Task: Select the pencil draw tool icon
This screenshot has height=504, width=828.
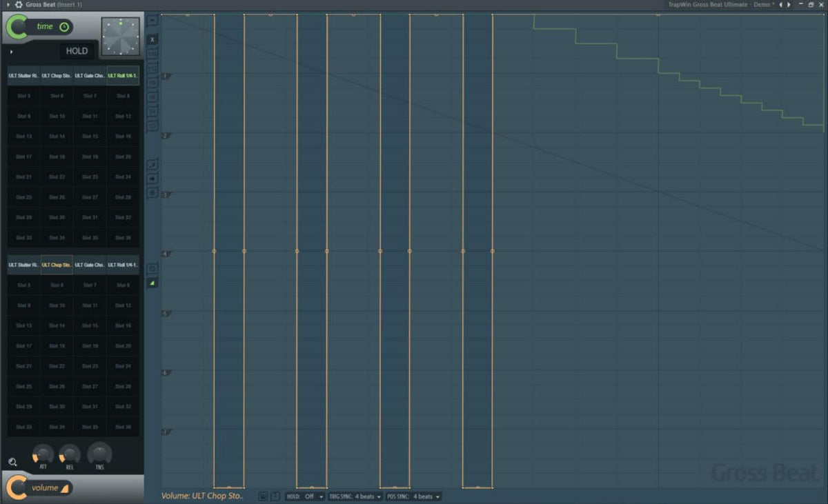Action: click(152, 164)
